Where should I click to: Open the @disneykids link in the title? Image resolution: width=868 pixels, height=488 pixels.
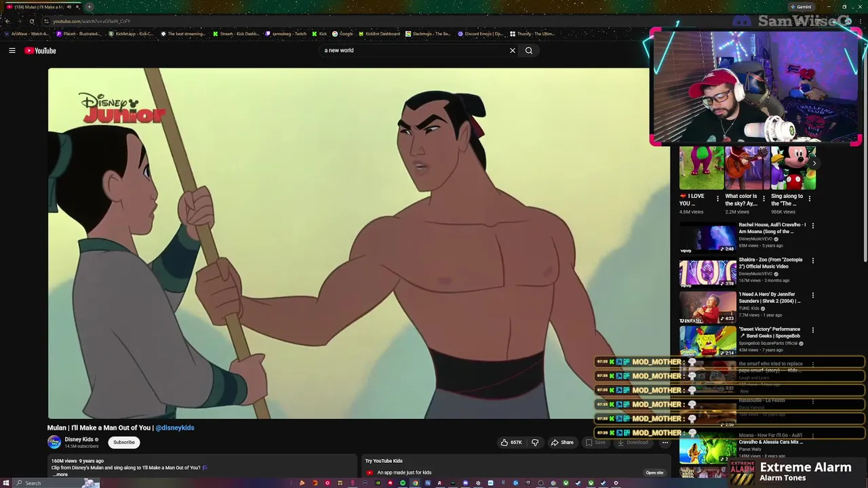(175, 428)
